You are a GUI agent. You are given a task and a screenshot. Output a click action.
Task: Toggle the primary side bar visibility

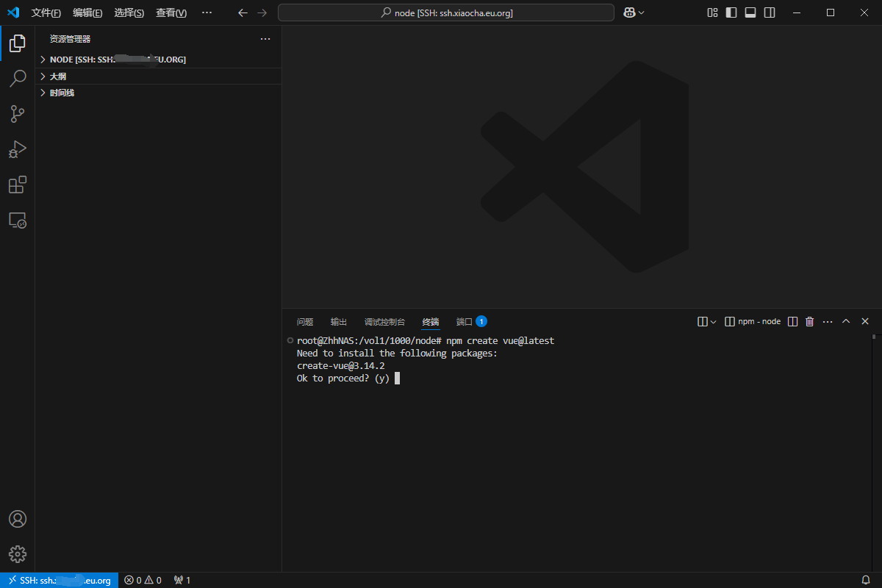[x=731, y=12]
